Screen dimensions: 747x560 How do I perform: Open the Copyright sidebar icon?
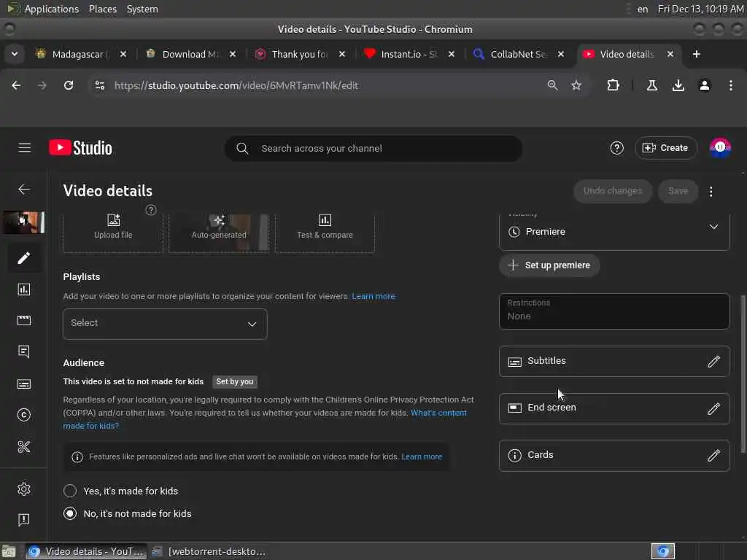(x=24, y=415)
